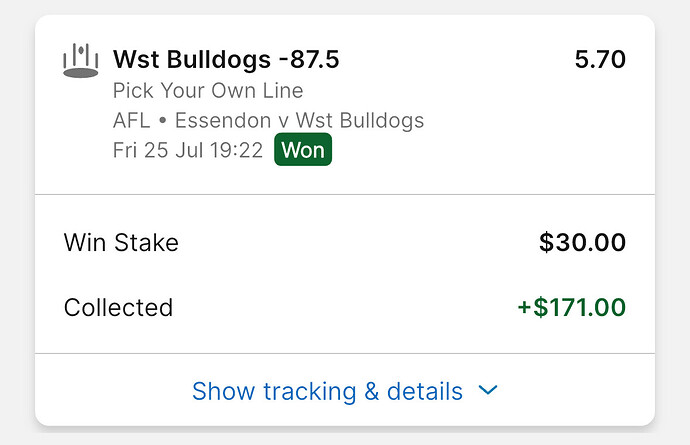Click the AFL league text
Viewport: 690px width, 445px height.
132,121
